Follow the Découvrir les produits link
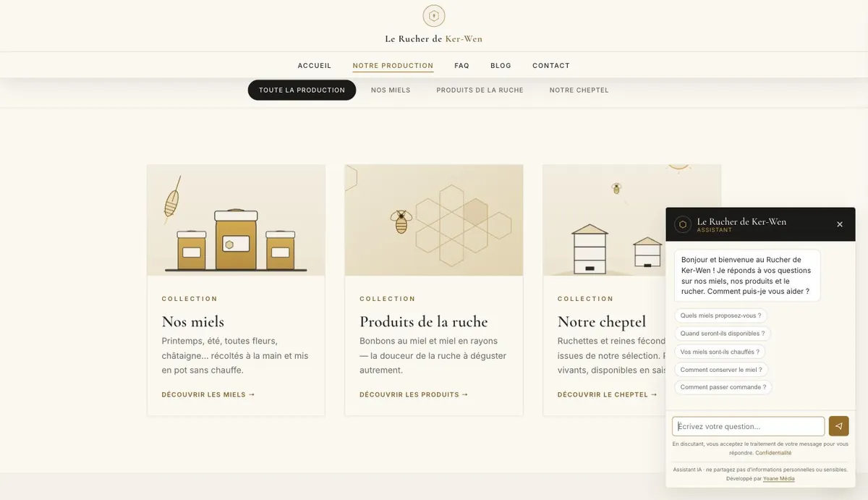 tap(414, 395)
